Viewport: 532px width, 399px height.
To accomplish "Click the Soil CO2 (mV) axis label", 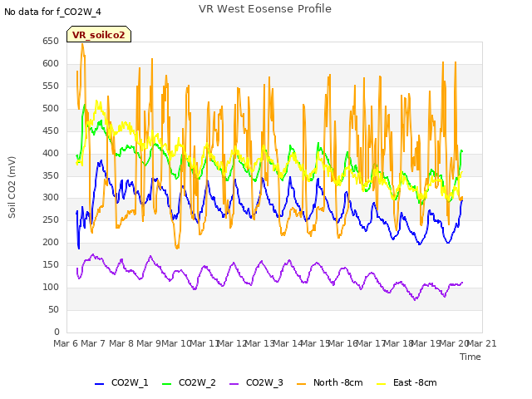I will pos(12,187).
